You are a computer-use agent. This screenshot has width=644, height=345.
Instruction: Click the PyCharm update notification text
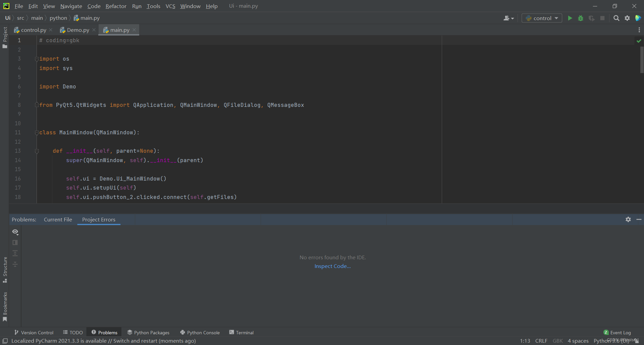[x=104, y=341]
